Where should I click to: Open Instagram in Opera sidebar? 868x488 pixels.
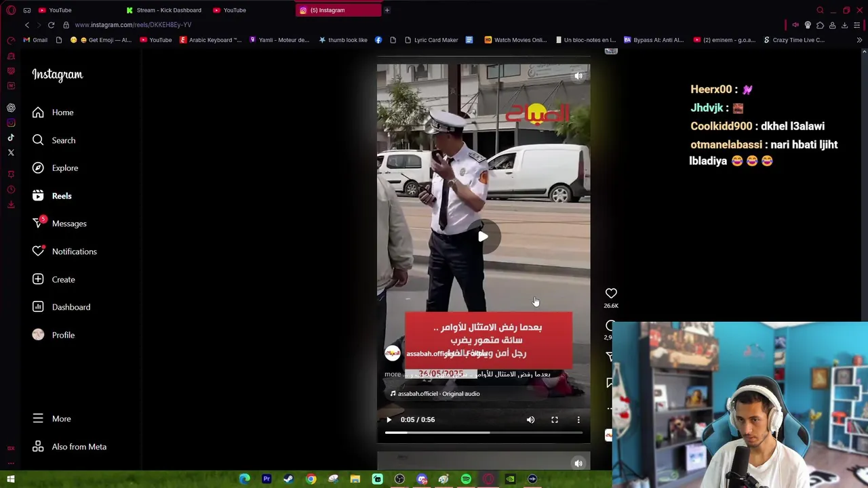tap(11, 123)
